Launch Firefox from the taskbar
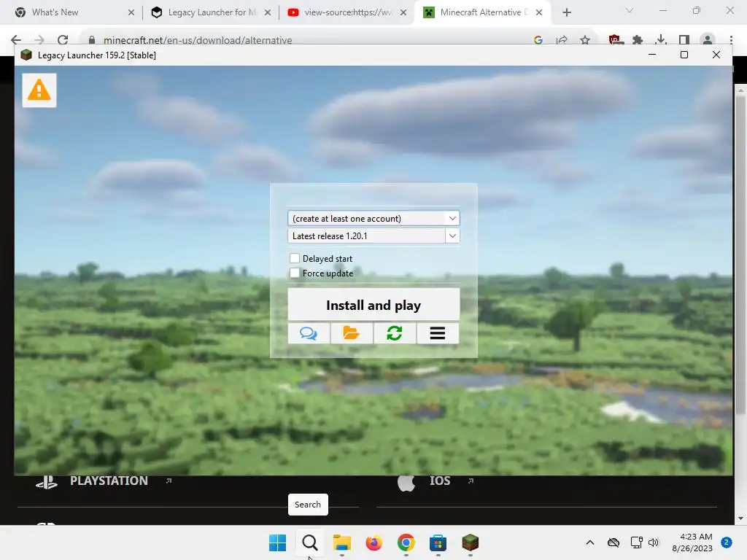 tap(374, 542)
